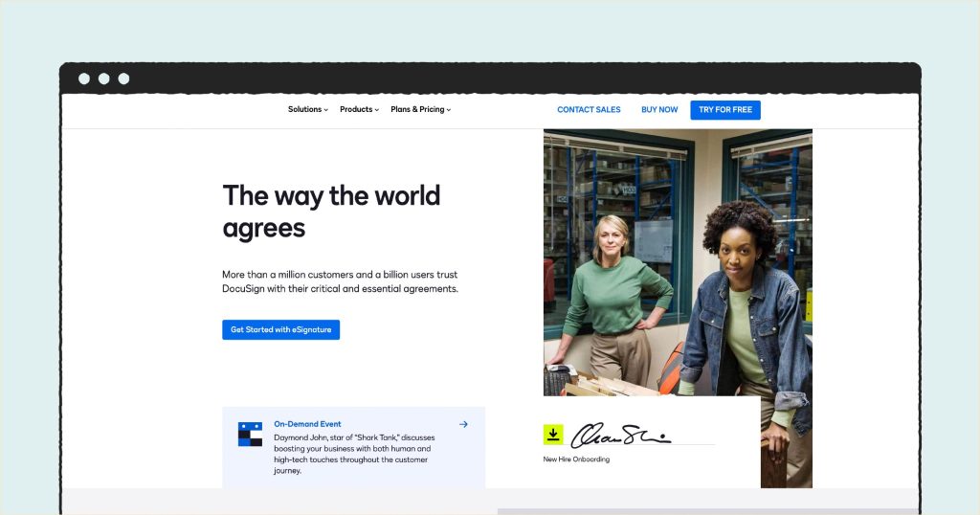Click Get Started with eSignature button
The image size is (980, 515).
[x=280, y=329]
